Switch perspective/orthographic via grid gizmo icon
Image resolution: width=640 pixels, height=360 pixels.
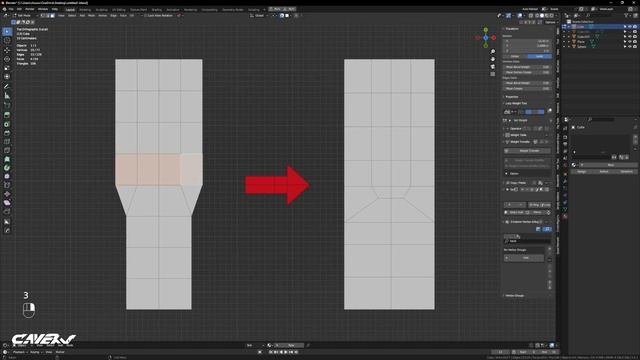[x=493, y=74]
